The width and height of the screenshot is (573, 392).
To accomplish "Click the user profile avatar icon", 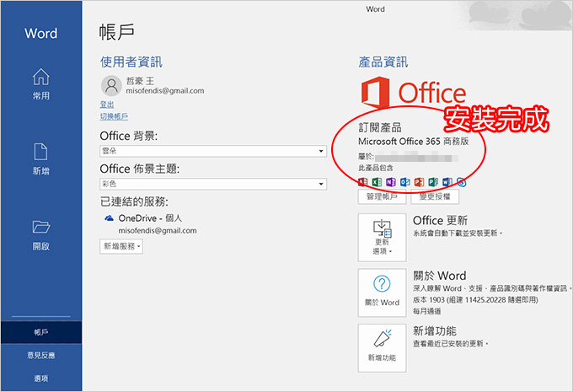I will point(111,86).
